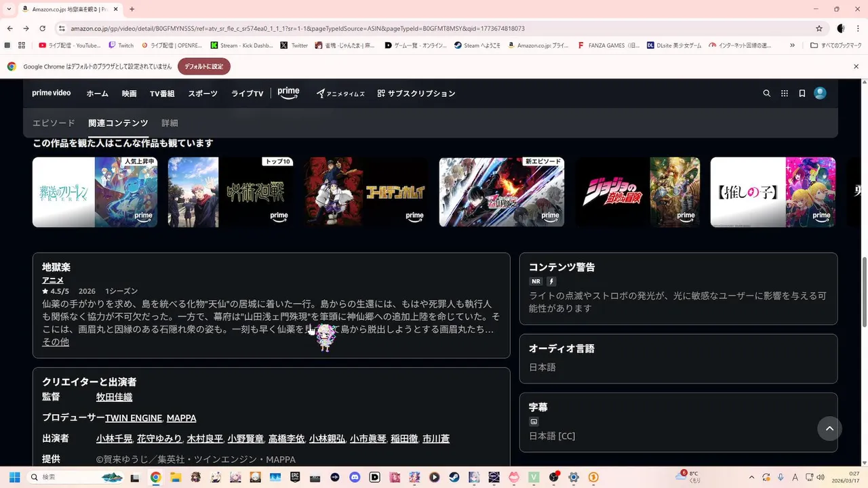
Task: Open the watchlist bookmark icon in header
Action: [802, 94]
